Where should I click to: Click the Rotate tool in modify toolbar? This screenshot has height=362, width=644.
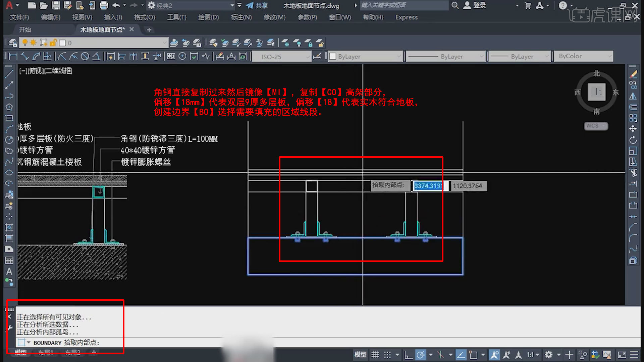tap(633, 140)
